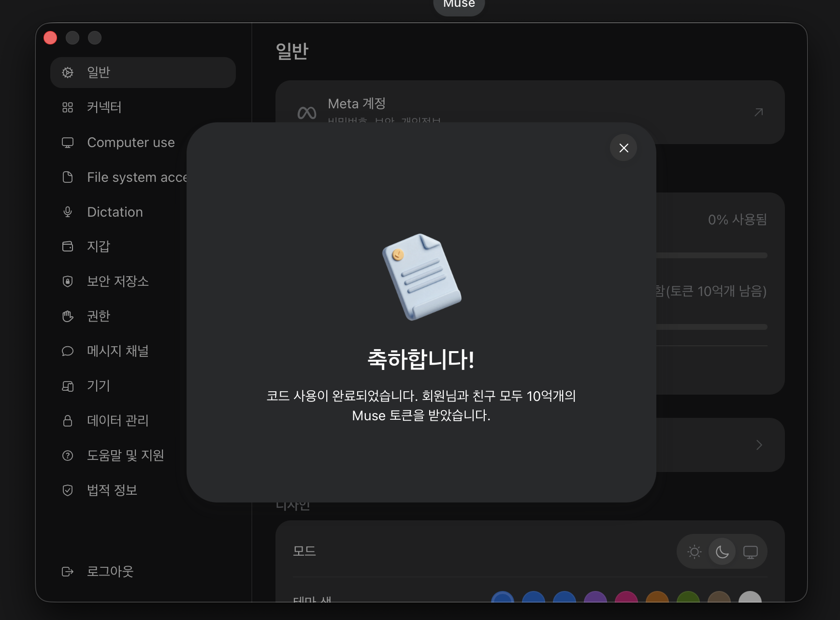Expand the row with right chevron arrow
840x620 pixels.
click(759, 445)
